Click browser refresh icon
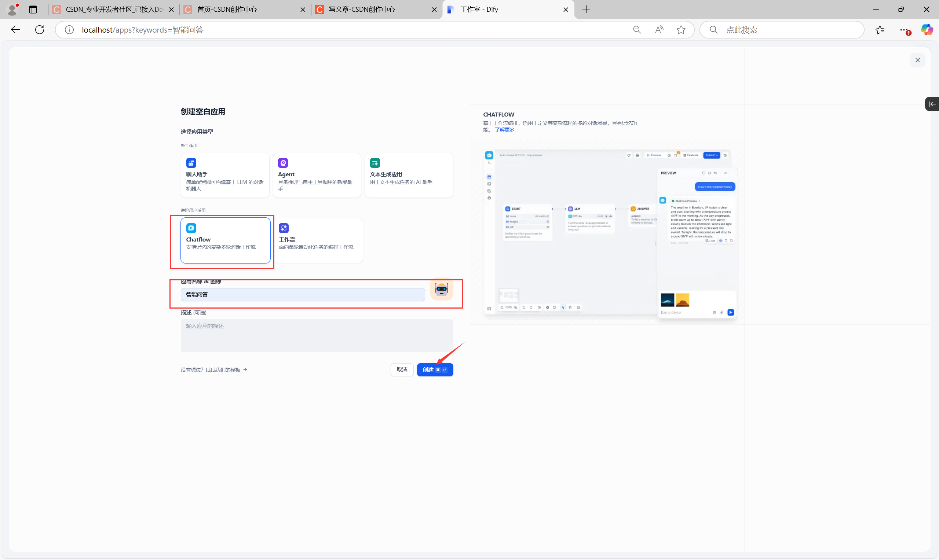939x560 pixels. [40, 30]
